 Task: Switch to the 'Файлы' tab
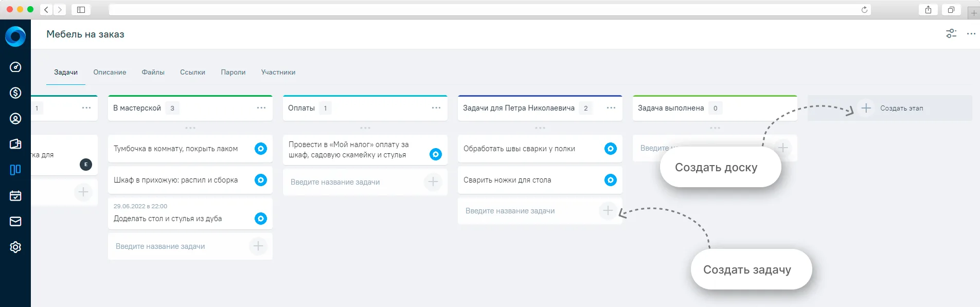[153, 72]
